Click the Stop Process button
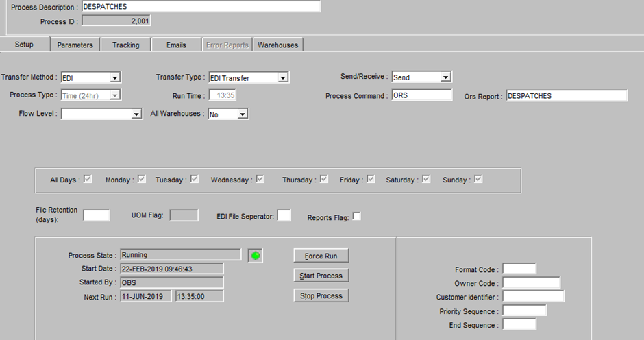Viewport: 644px width, 340px height. pyautogui.click(x=321, y=295)
